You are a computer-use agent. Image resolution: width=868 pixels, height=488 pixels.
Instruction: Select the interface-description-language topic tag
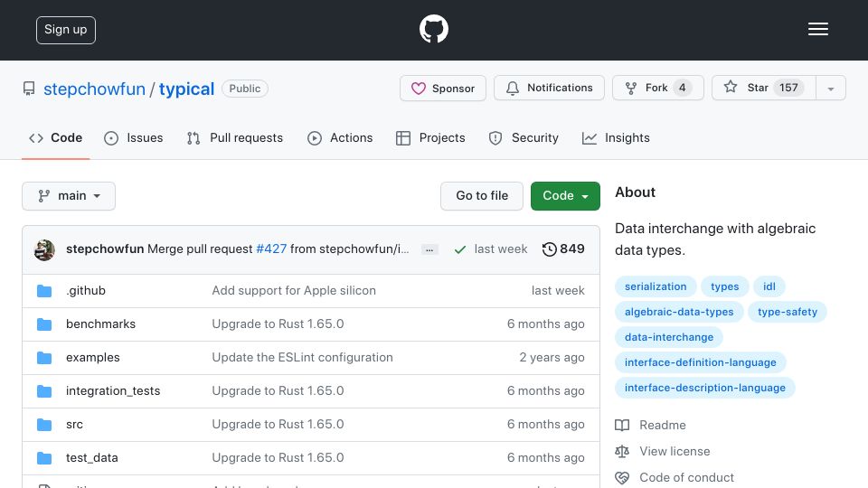coord(704,389)
